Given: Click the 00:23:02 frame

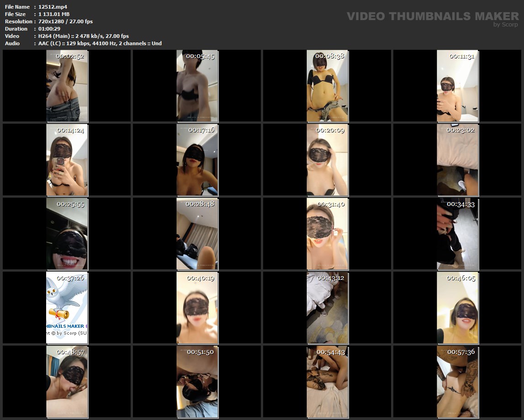Looking at the screenshot, I should pos(457,160).
